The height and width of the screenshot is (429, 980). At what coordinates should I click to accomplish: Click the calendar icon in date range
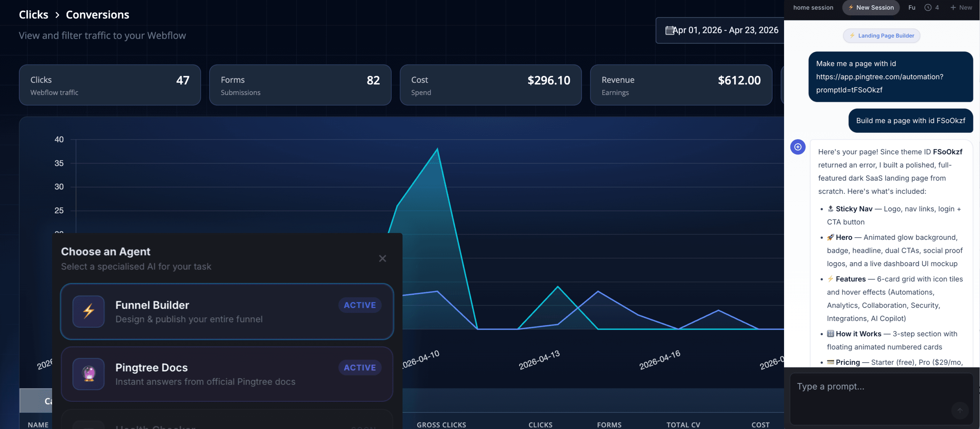point(669,30)
